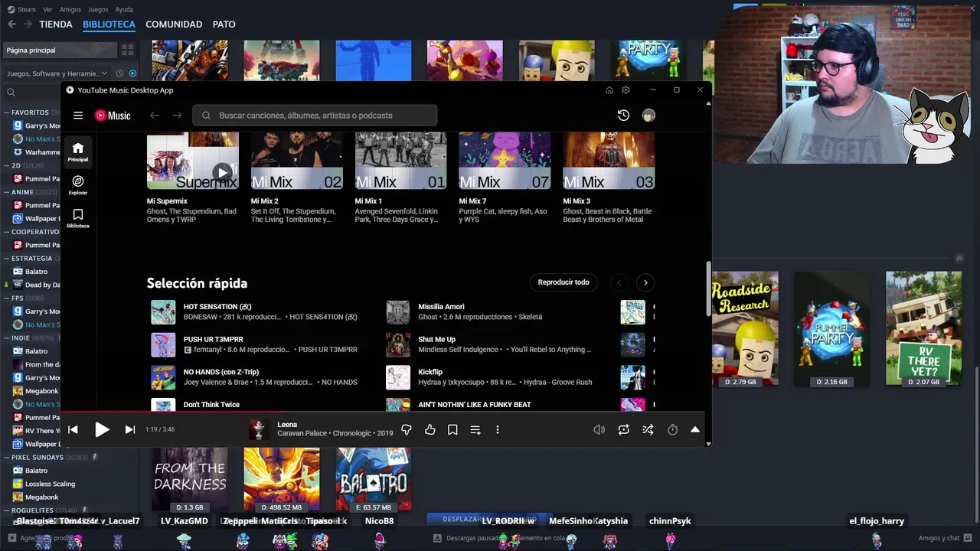
Task: Open Mi Mix 3 playlist
Action: click(609, 161)
